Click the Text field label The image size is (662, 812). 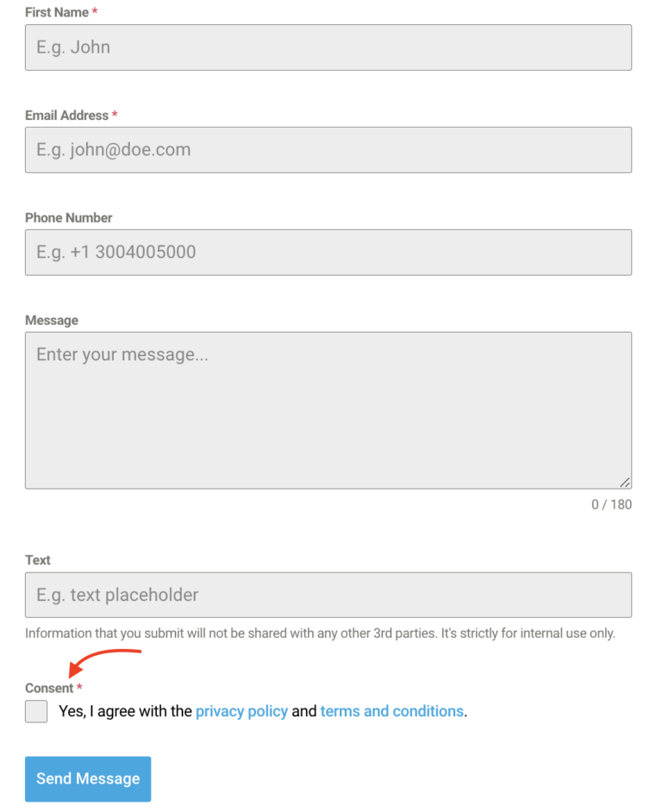37,559
